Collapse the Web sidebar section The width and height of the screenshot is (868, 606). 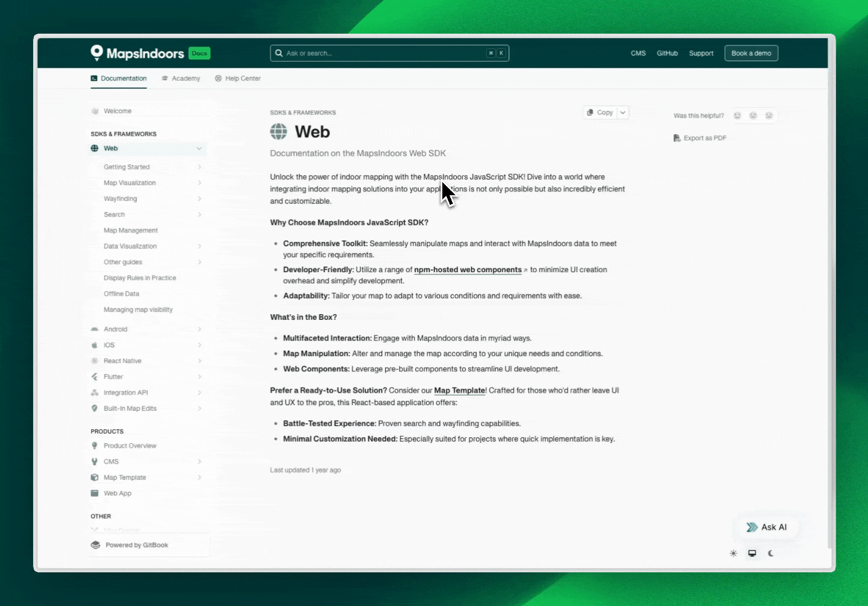click(x=199, y=149)
